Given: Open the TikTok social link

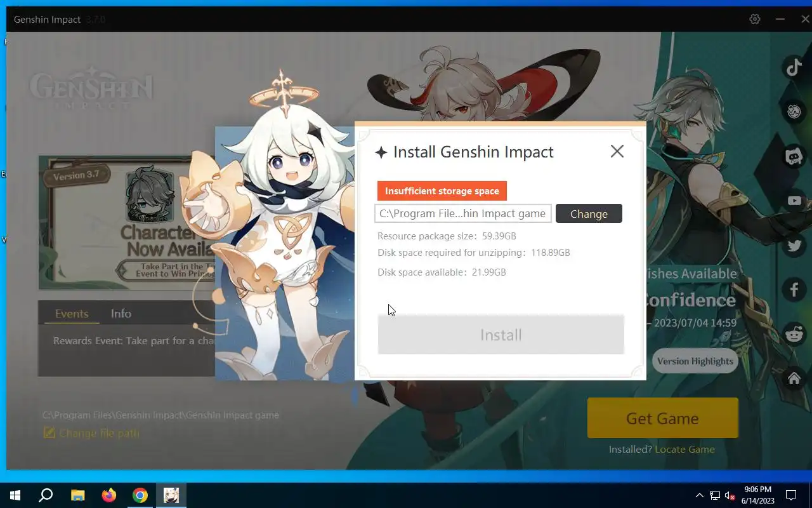Looking at the screenshot, I should coord(794,67).
